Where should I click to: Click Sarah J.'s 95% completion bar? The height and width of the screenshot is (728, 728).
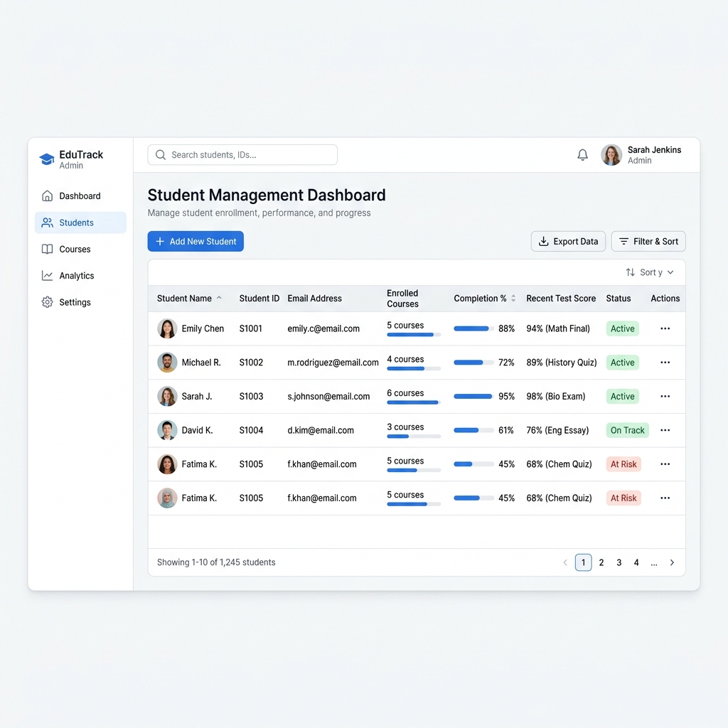click(x=473, y=397)
